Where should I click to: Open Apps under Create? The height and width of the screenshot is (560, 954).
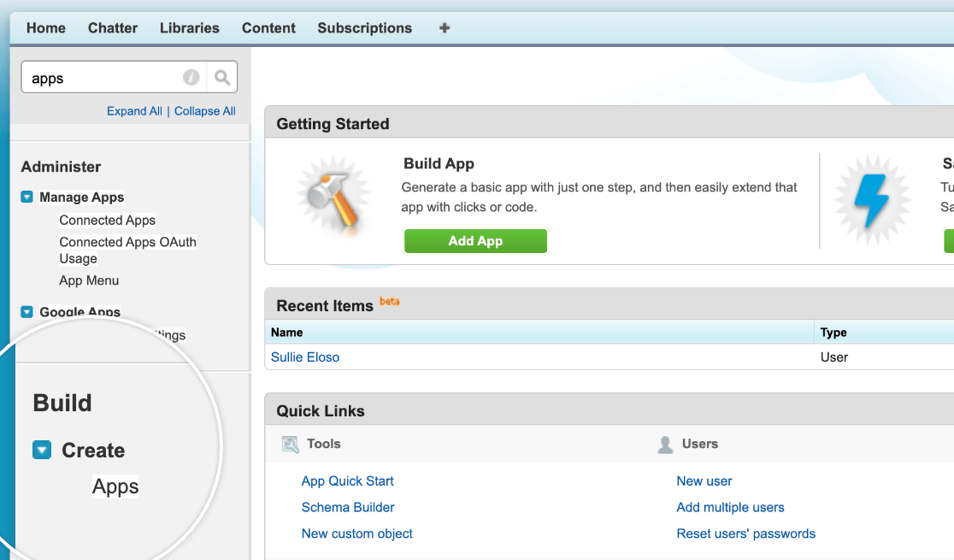(x=115, y=486)
